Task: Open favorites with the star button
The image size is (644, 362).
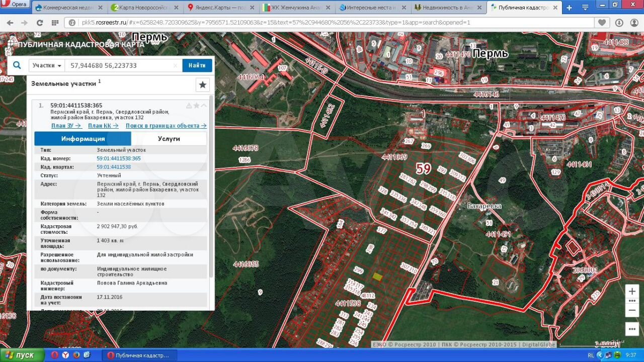Action: (202, 85)
